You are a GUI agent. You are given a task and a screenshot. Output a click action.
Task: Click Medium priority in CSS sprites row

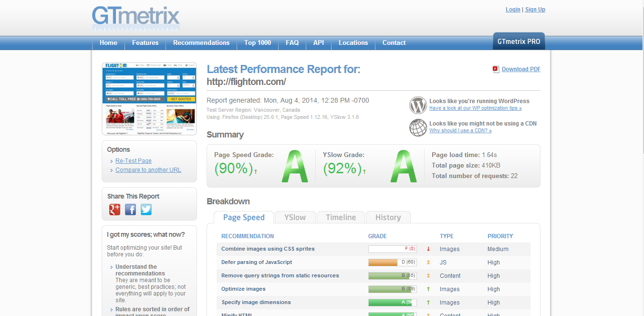[498, 249]
